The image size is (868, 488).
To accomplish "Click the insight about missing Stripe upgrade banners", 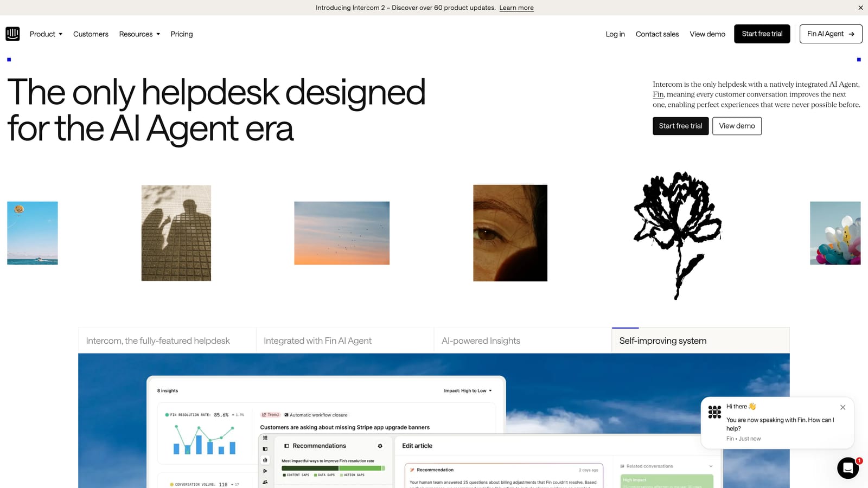I will coord(345,427).
